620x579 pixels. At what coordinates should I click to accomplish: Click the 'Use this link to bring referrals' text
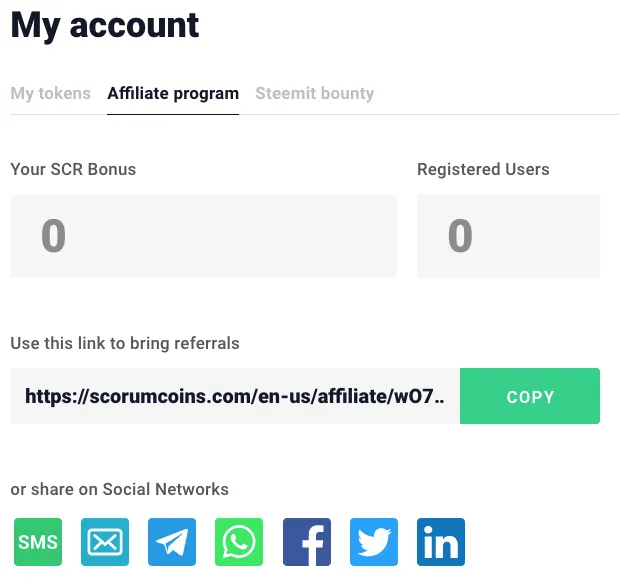tap(125, 343)
